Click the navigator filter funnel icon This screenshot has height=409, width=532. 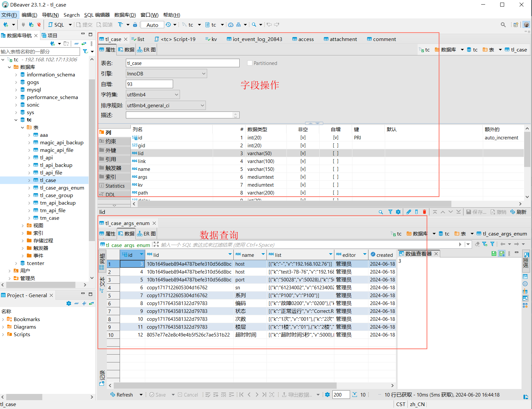point(85,51)
